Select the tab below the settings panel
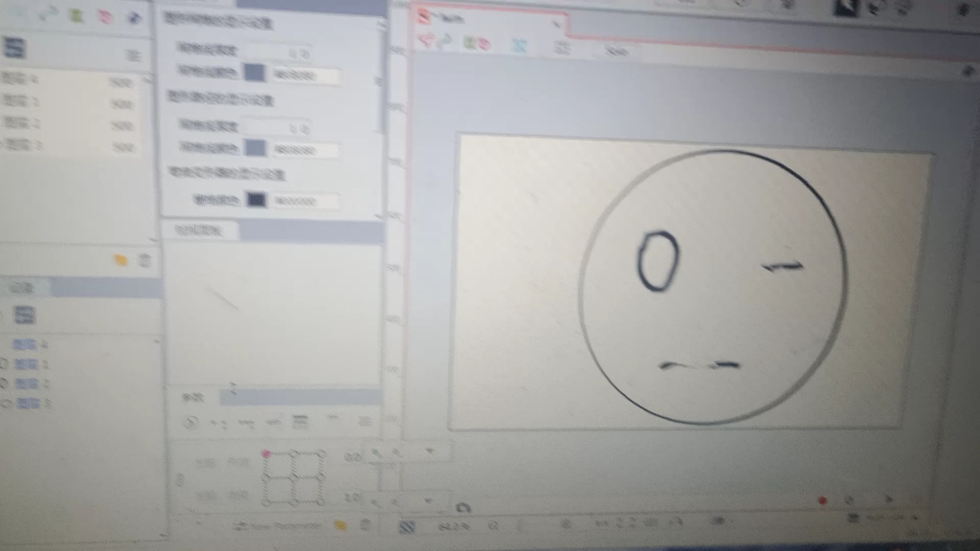Viewport: 980px width, 551px height. [199, 231]
